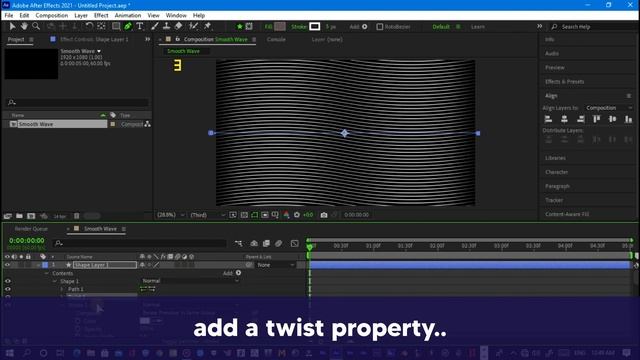Open the Parent & Link None dropdown
The image size is (640, 360).
[276, 265]
